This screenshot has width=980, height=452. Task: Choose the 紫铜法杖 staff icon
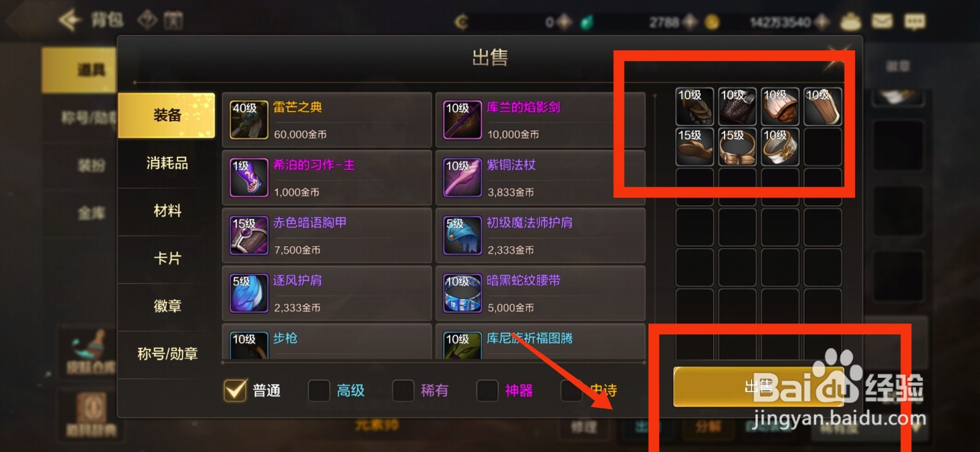[x=462, y=178]
